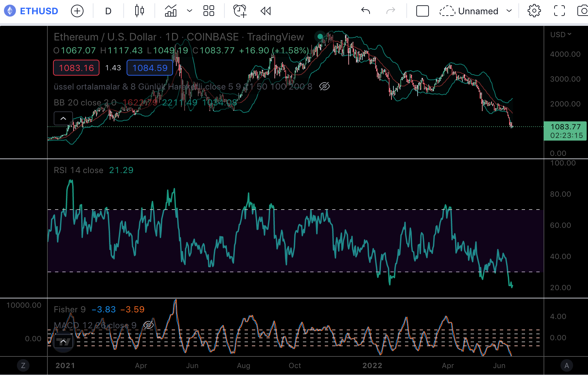Expand the dropdown beside Unnamed
This screenshot has height=378, width=588.
click(509, 11)
